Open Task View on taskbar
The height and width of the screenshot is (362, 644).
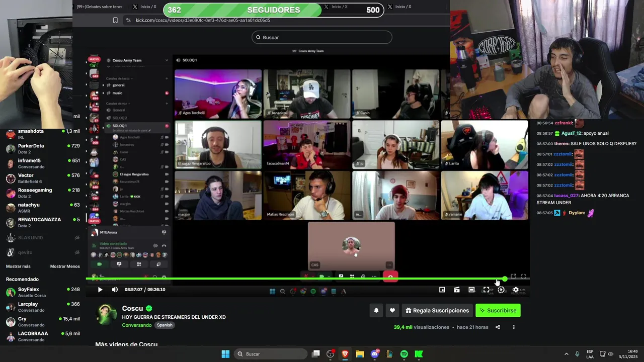click(x=315, y=354)
